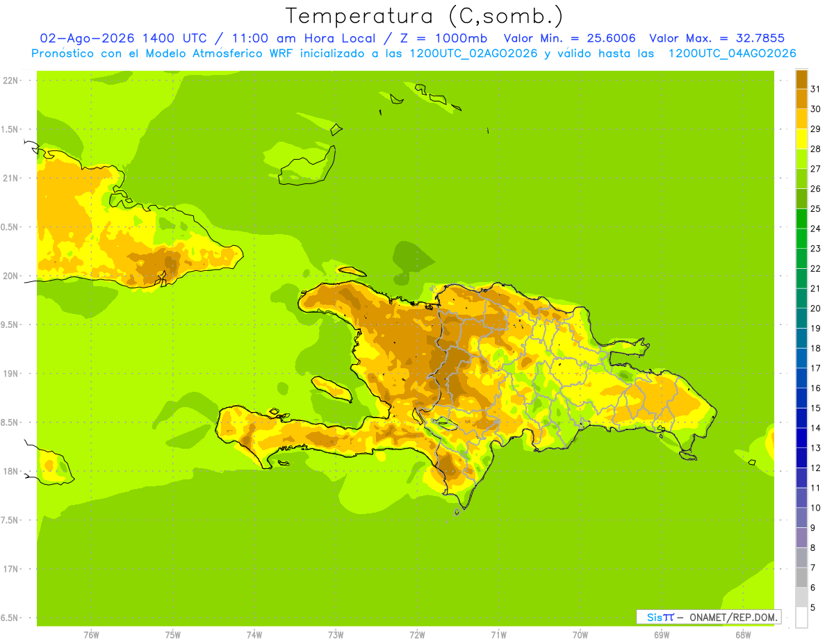The height and width of the screenshot is (644, 834).
Task: Pick the legend swatch between 26 and 27
Action: click(801, 179)
